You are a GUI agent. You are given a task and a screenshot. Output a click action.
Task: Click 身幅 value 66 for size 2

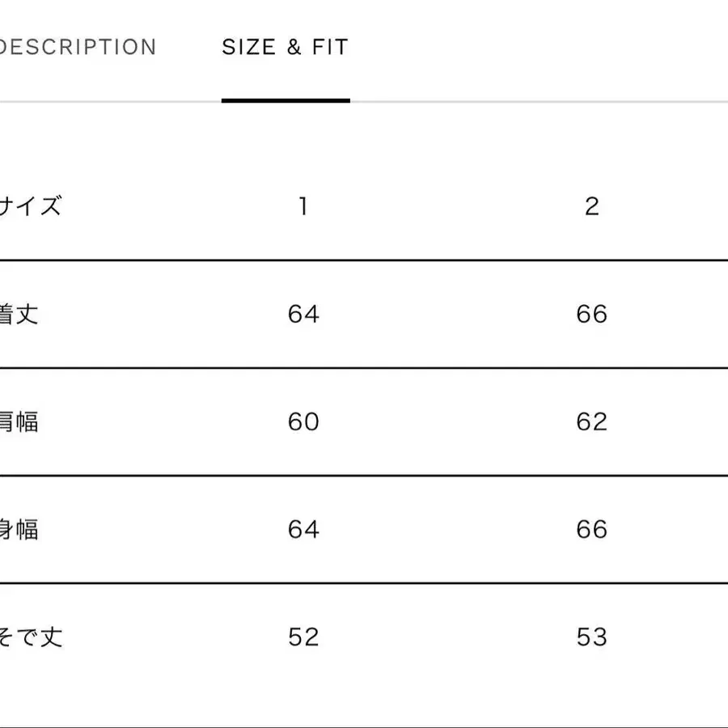591,529
